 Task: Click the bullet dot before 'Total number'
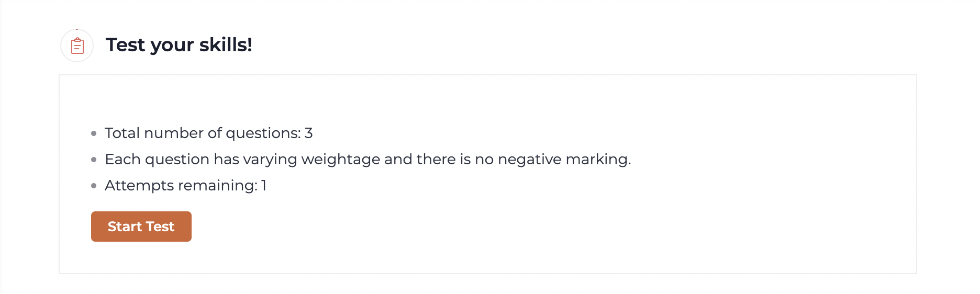pyautogui.click(x=94, y=134)
